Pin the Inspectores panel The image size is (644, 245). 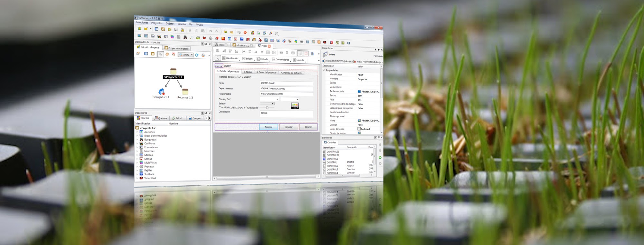coord(203,113)
